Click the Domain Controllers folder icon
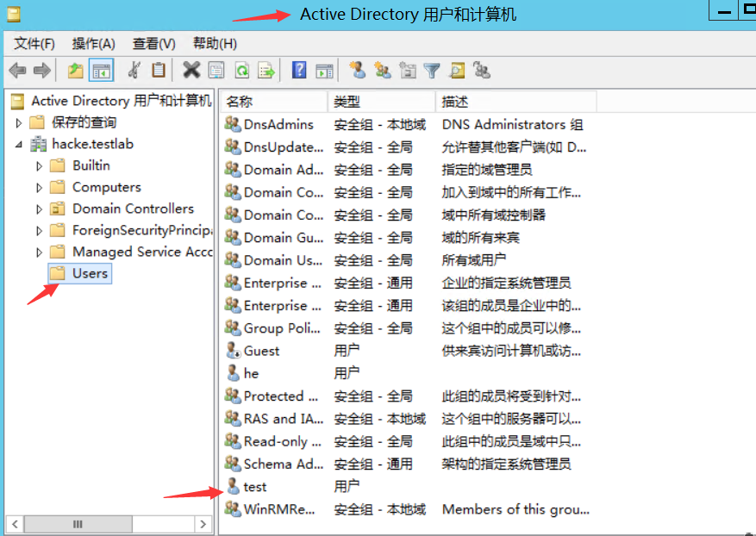 (58, 209)
